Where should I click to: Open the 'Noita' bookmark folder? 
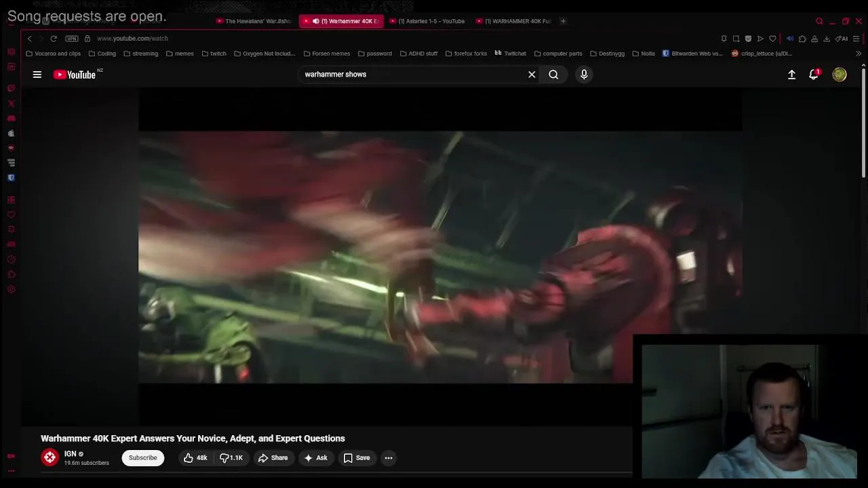point(644,54)
